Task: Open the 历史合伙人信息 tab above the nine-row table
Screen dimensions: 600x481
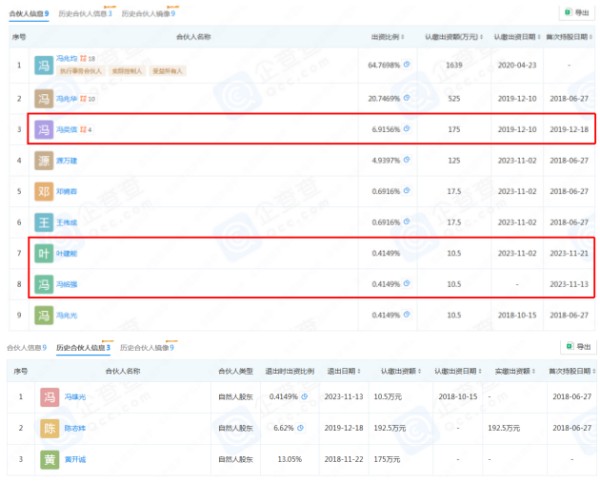Action: click(85, 14)
